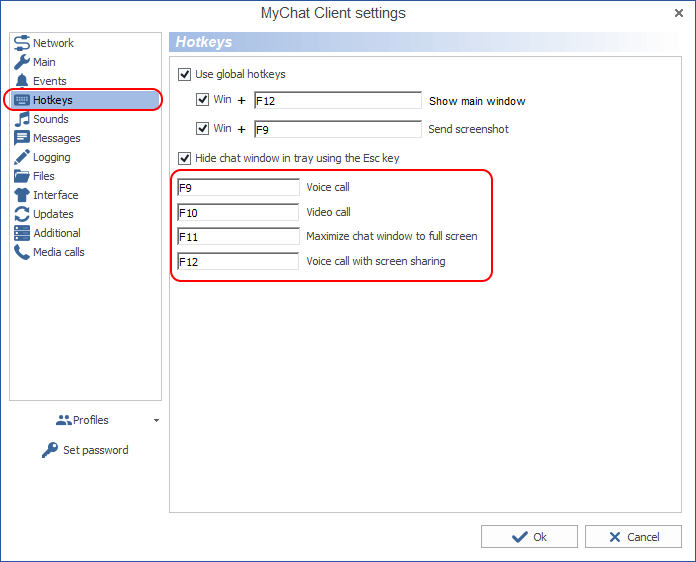This screenshot has height=562, width=696.
Task: Discard changes with the Cancel button
Action: pos(633,537)
